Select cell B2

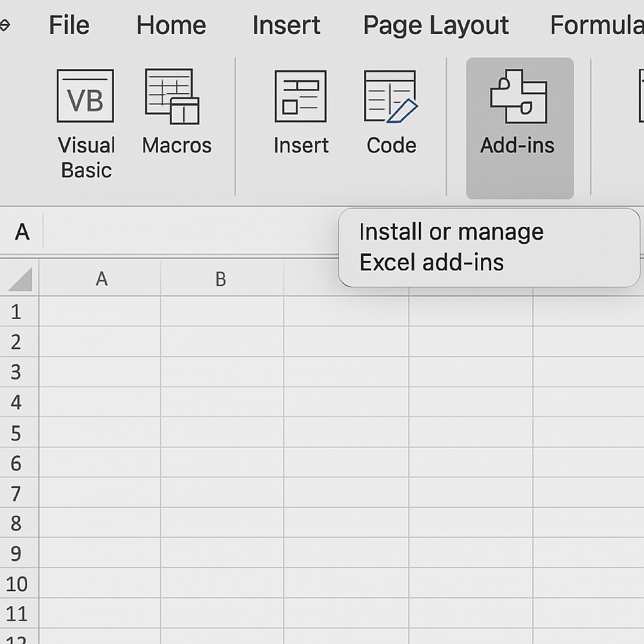click(x=222, y=341)
